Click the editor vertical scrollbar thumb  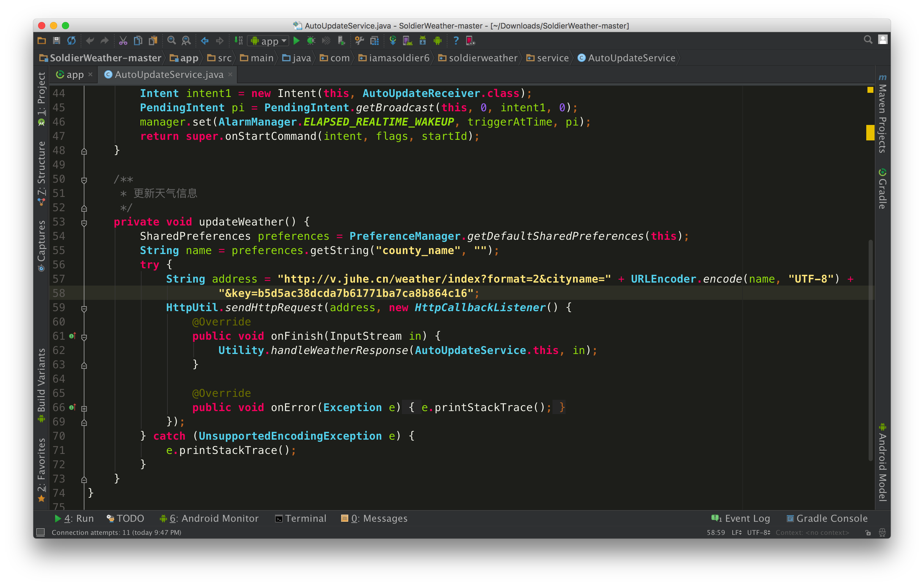(871, 350)
